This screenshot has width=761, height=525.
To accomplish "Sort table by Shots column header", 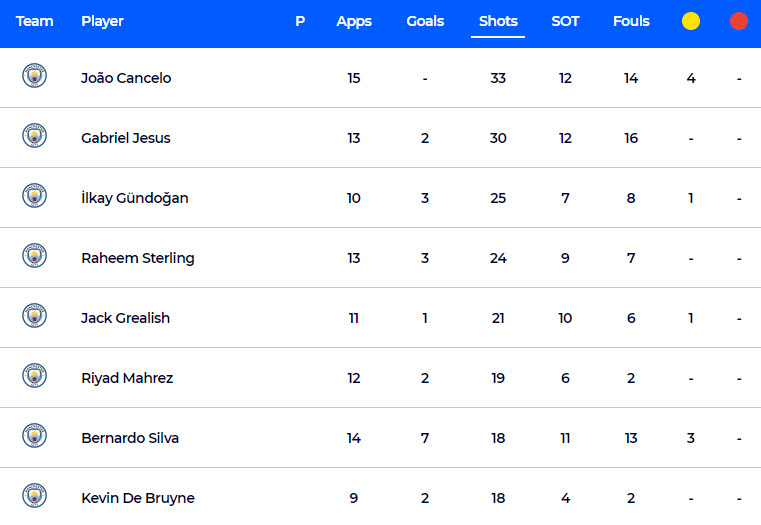I will [498, 21].
